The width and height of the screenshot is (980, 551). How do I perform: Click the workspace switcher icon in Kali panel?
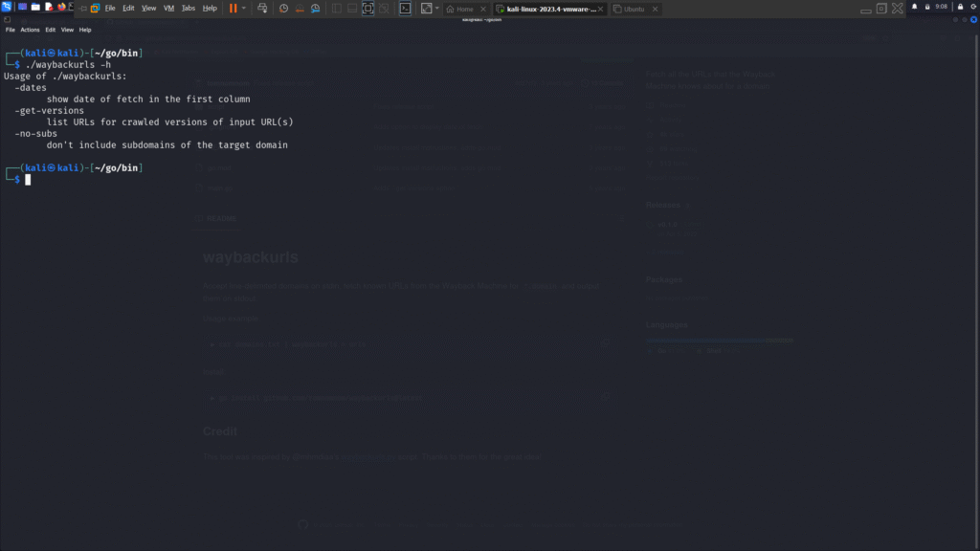coord(22,7)
